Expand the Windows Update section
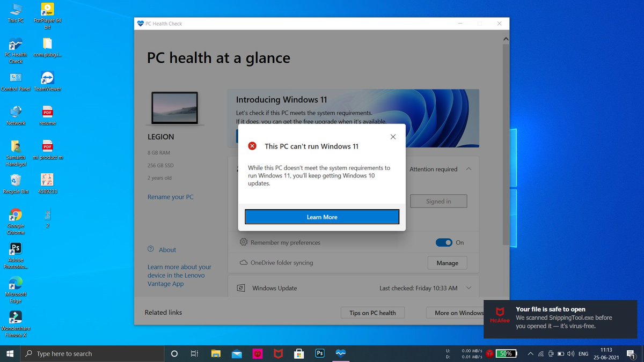 (469, 288)
